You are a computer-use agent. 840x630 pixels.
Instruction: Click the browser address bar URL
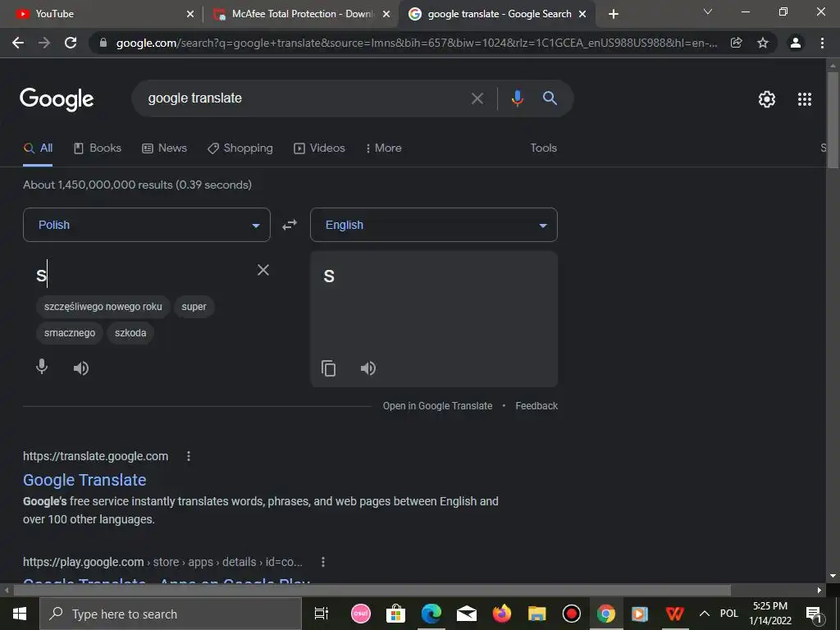[x=417, y=43]
